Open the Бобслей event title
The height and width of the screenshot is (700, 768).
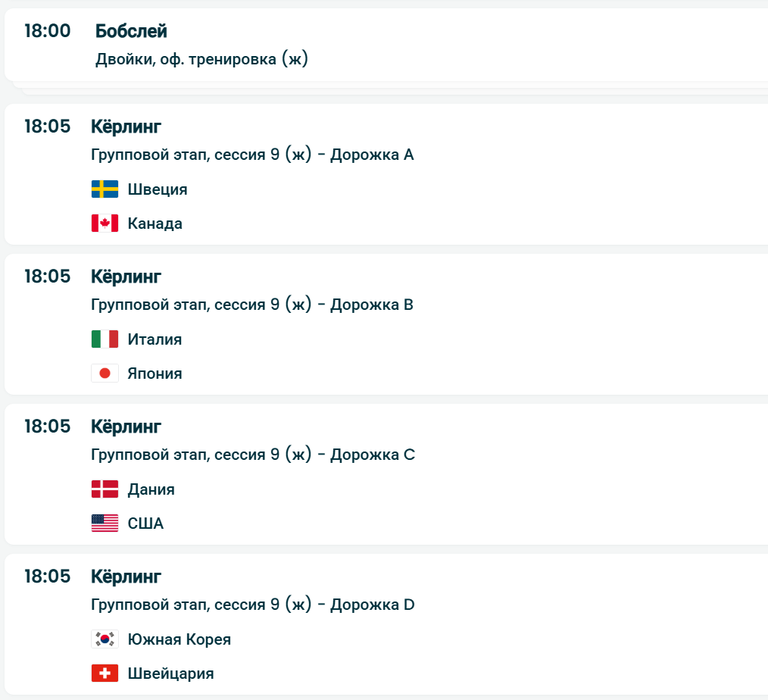(131, 31)
